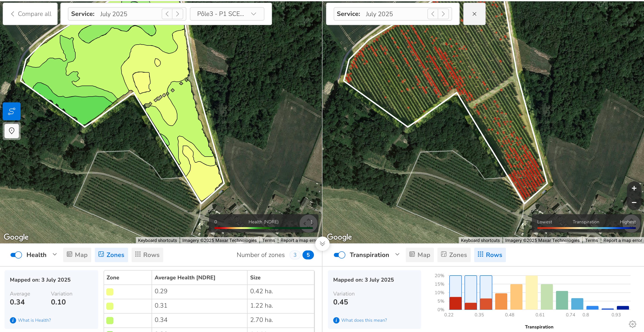Open the Pôle3 - P1 SCE field dropdown
Viewport: 644px width, 332px height.
pos(227,14)
